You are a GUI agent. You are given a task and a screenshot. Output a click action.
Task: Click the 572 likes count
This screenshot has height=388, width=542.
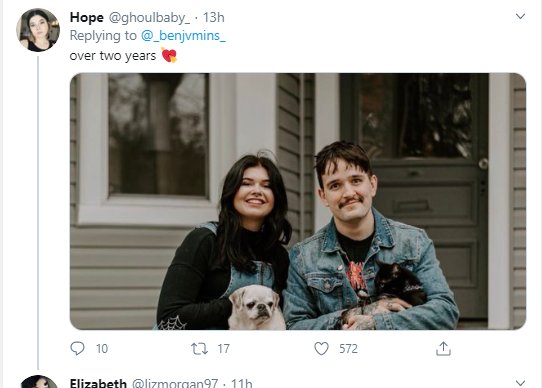[348, 349]
